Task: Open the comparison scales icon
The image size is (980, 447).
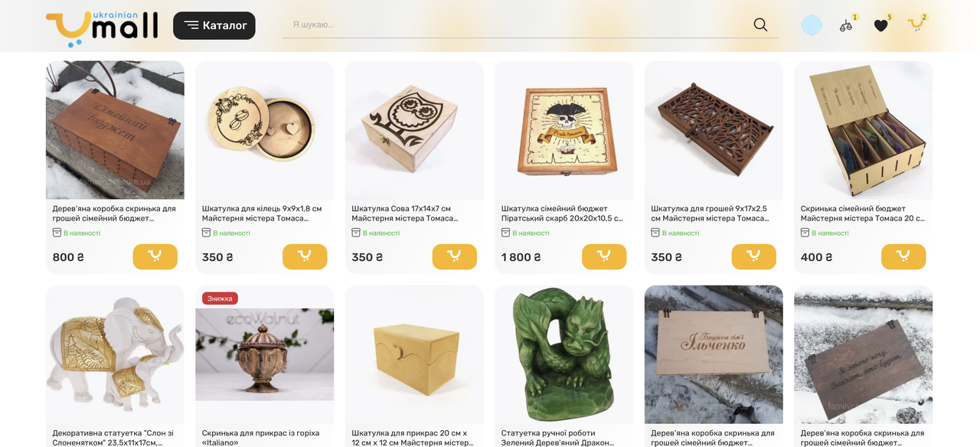Action: [x=846, y=25]
